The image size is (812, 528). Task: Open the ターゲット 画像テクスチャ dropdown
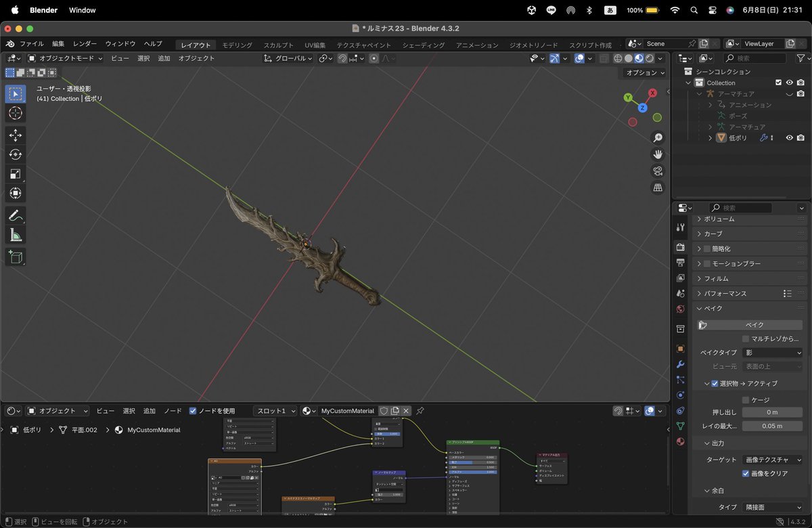pyautogui.click(x=772, y=460)
